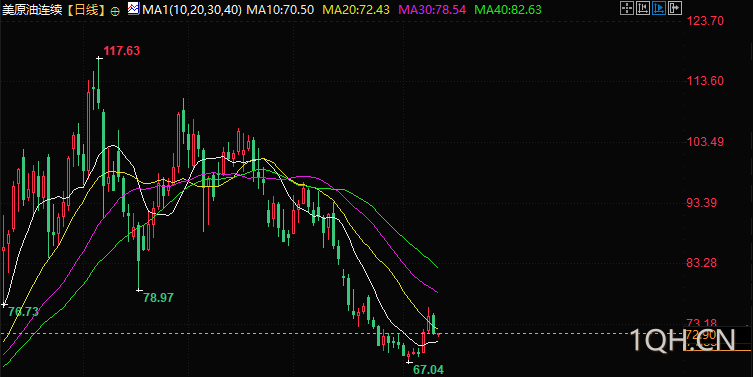Select the 【日线】 period label

[x=86, y=10]
